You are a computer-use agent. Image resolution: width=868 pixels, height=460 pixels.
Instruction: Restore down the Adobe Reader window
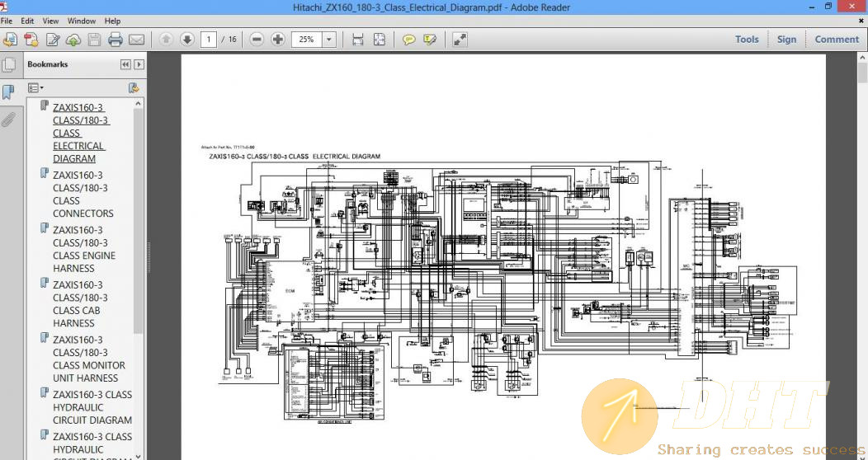[828, 7]
